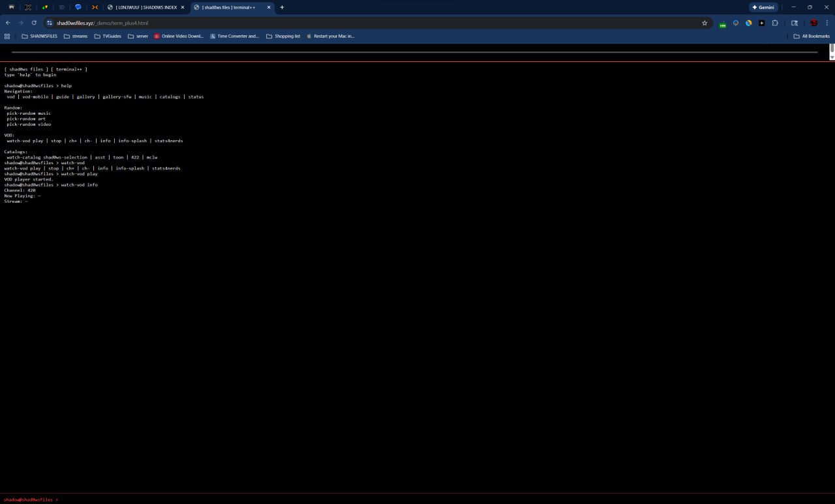835x504 pixels.
Task: Open the SHA0WSFILES bookmarks folder
Action: pos(39,37)
